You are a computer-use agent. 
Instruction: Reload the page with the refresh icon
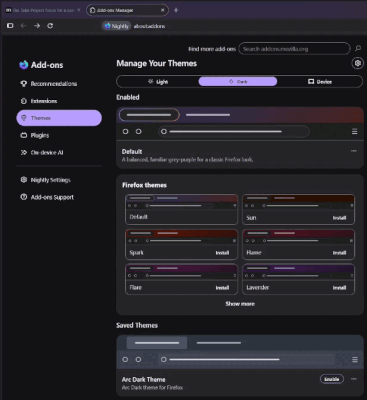point(50,26)
